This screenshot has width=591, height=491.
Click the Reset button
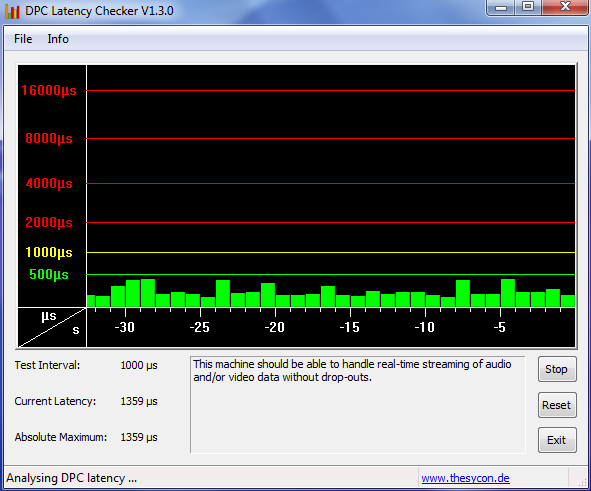(557, 405)
